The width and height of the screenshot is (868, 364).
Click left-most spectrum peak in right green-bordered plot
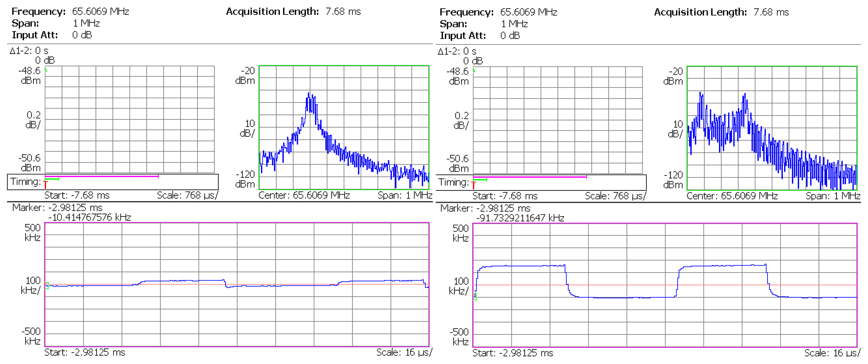pos(700,93)
